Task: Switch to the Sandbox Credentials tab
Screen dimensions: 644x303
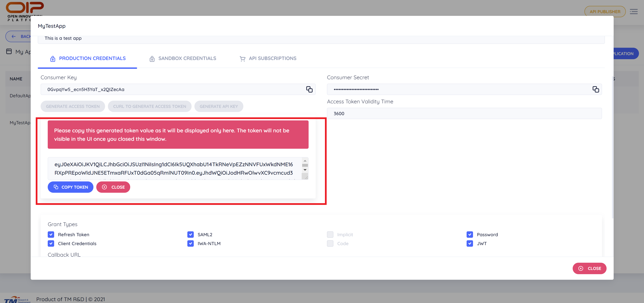Action: [183, 59]
